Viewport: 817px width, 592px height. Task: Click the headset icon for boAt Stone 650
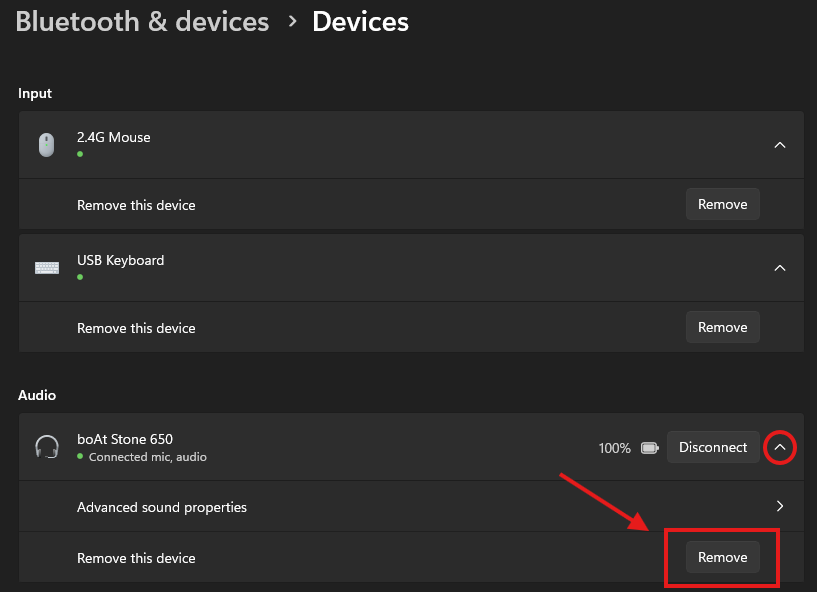[46, 447]
